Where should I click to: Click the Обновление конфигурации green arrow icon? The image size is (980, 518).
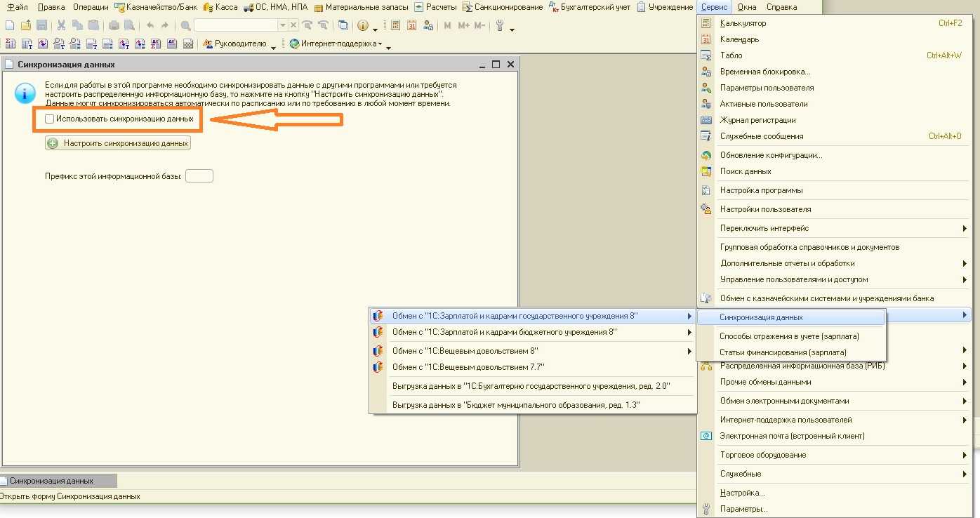706,155
